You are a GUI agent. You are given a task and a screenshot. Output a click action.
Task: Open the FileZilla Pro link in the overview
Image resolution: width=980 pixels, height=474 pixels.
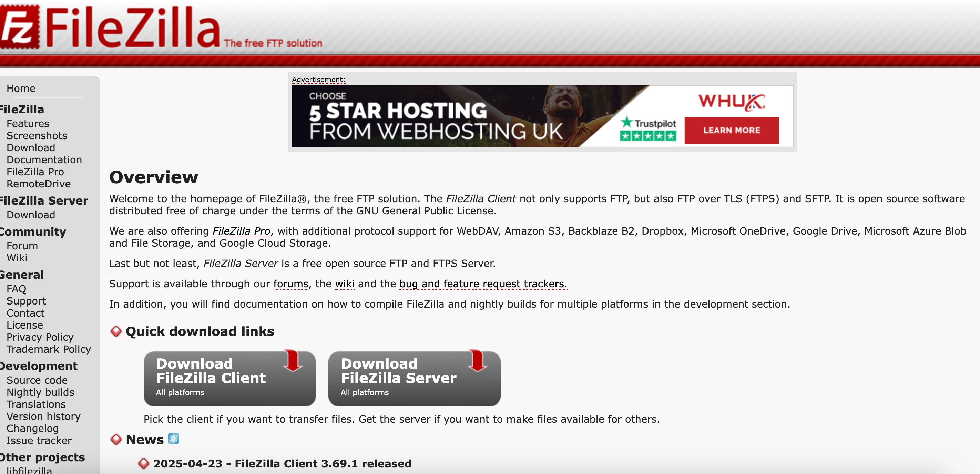tap(242, 231)
